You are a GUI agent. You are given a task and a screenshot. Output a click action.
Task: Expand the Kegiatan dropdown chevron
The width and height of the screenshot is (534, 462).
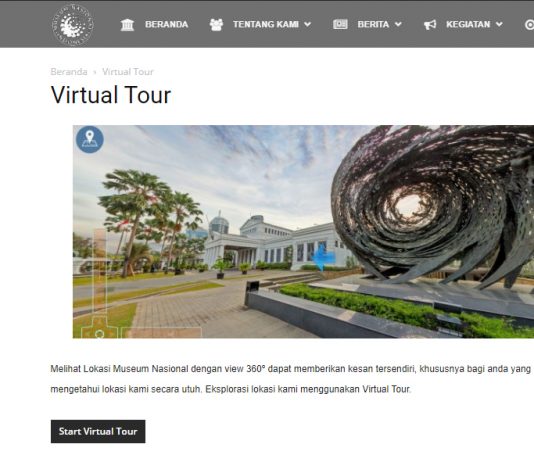coord(499,25)
